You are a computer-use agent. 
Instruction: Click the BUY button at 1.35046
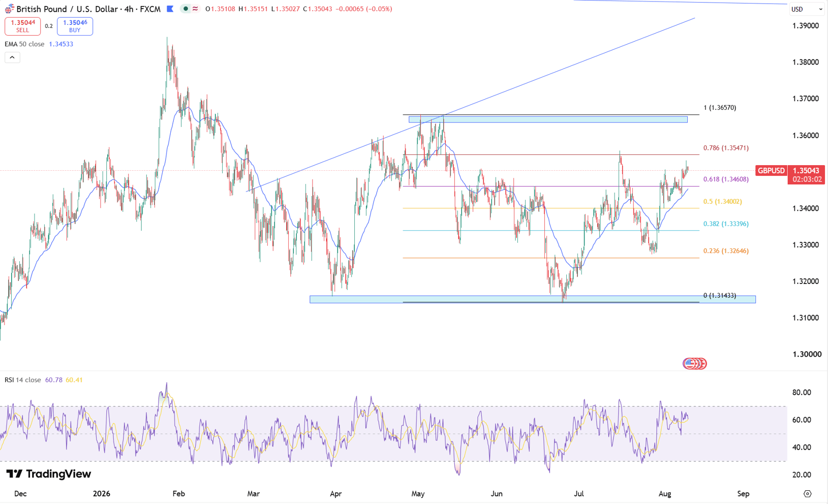(x=75, y=26)
